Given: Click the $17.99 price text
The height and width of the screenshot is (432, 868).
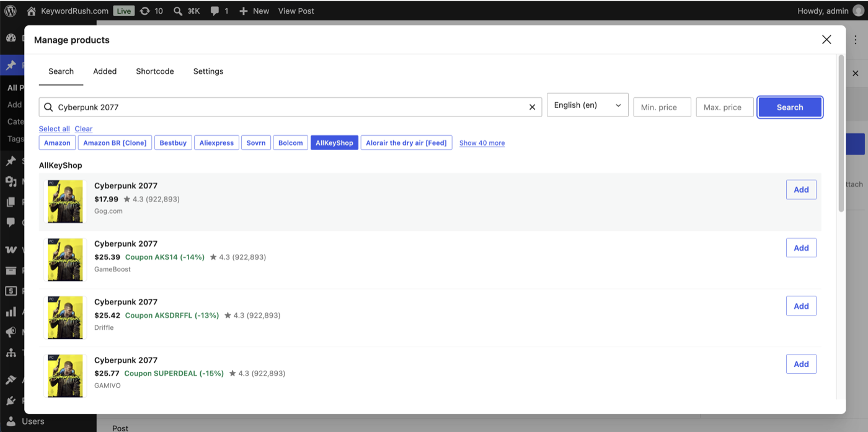Looking at the screenshot, I should tap(106, 199).
